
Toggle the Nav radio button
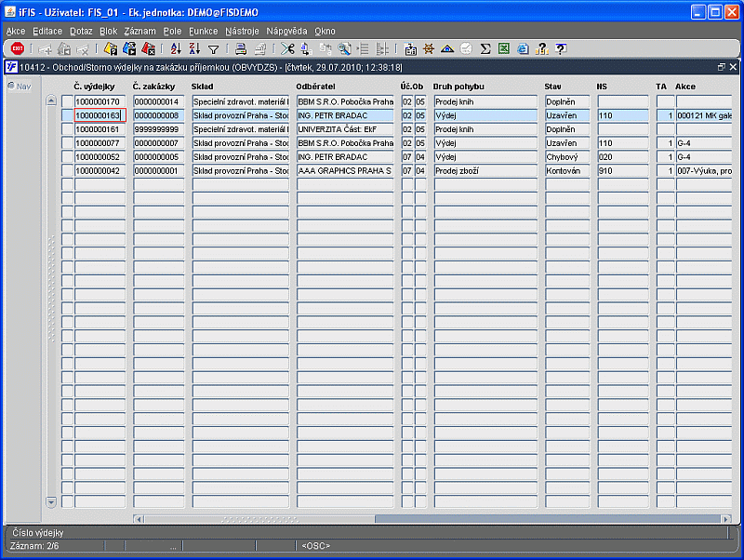(x=11, y=86)
